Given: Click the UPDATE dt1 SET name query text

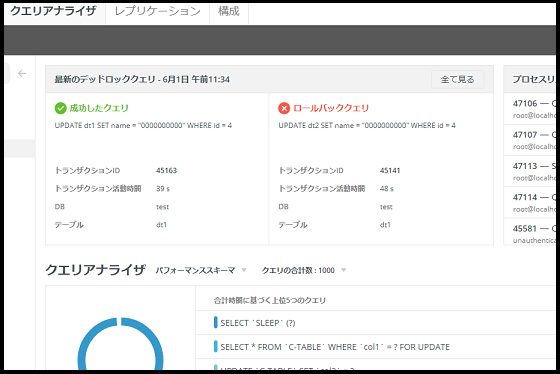Looking at the screenshot, I should tap(143, 125).
